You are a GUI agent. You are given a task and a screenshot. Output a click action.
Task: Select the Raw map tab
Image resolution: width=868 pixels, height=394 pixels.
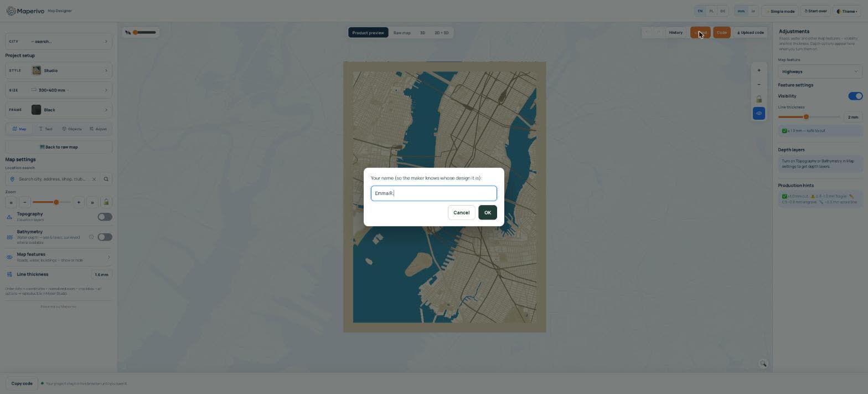(402, 33)
